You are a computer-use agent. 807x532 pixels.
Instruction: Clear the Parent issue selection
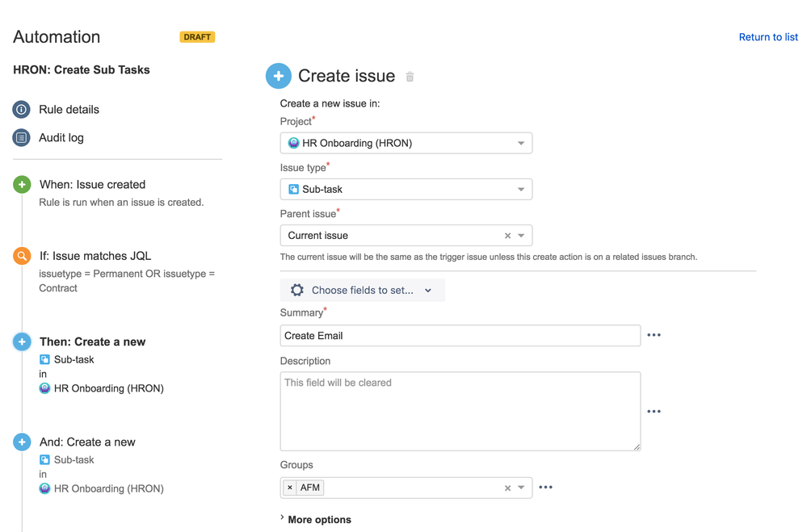pyautogui.click(x=507, y=236)
